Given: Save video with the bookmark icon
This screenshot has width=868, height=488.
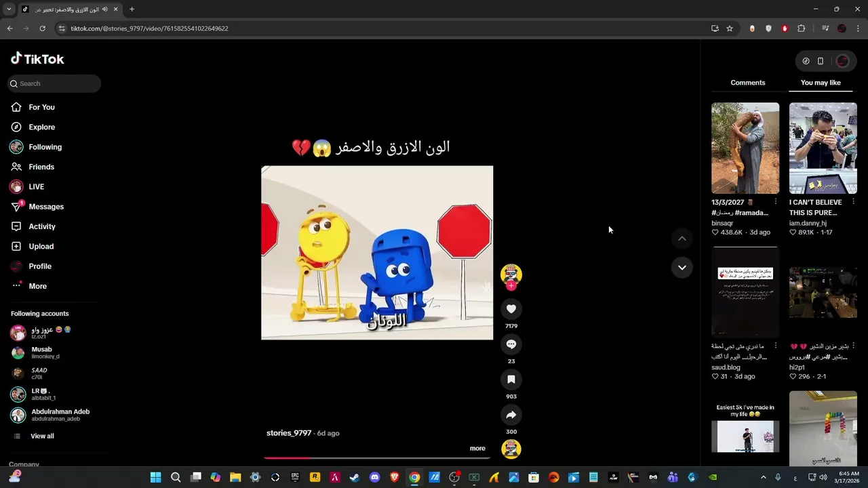Looking at the screenshot, I should [511, 380].
